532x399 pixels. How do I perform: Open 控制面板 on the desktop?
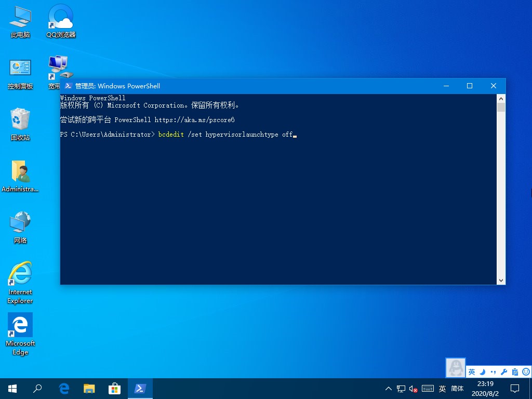click(20, 68)
